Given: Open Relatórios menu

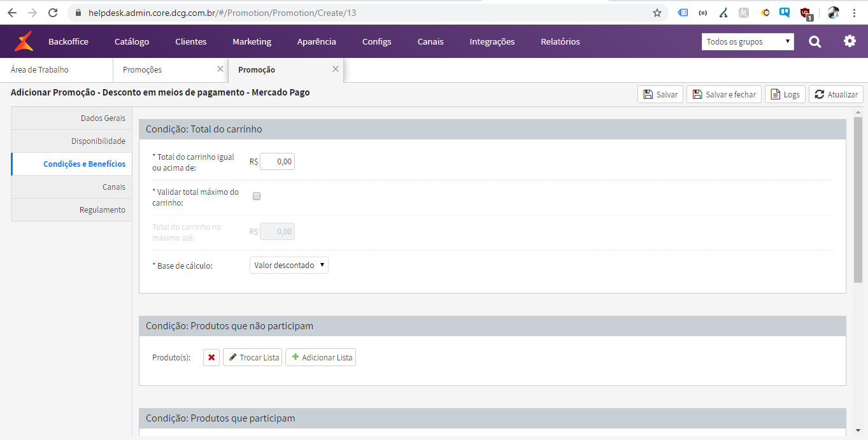Looking at the screenshot, I should click(x=560, y=41).
